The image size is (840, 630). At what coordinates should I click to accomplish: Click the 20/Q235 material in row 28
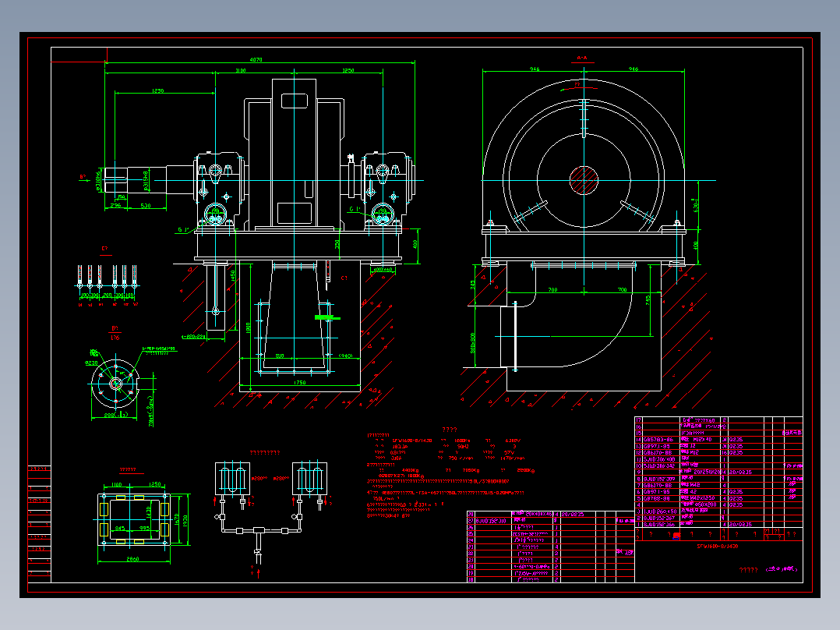pyautogui.click(x=573, y=514)
